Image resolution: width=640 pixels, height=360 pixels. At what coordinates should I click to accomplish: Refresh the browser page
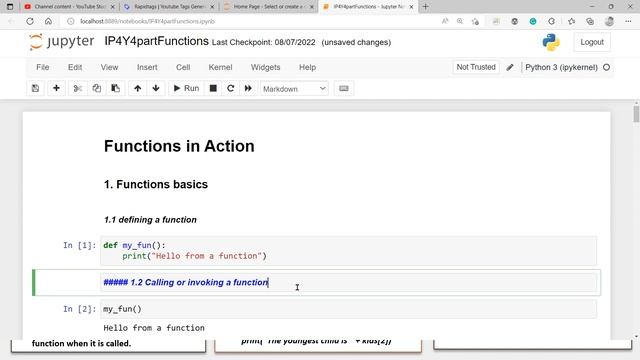coord(30,21)
